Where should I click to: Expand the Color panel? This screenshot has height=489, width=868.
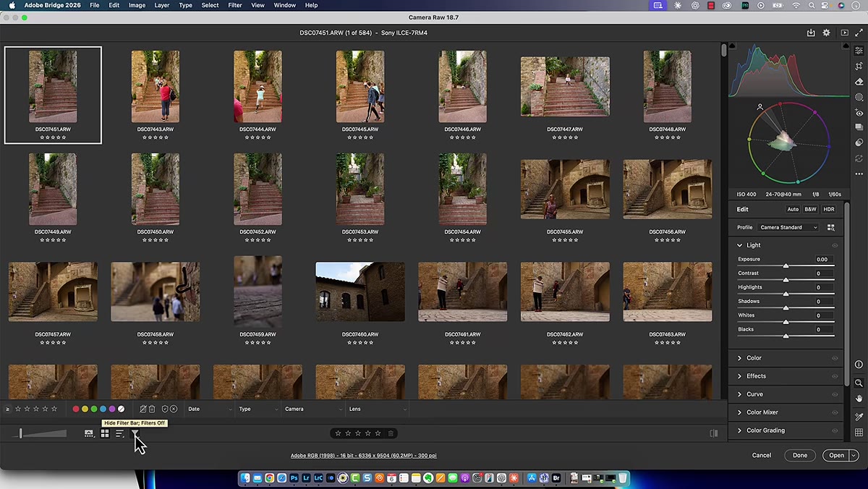(x=739, y=358)
